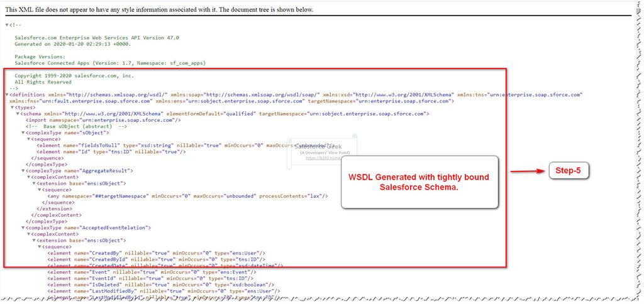Click the closing </extension> tag under AggregateResult
644x304 pixels.
(55, 209)
